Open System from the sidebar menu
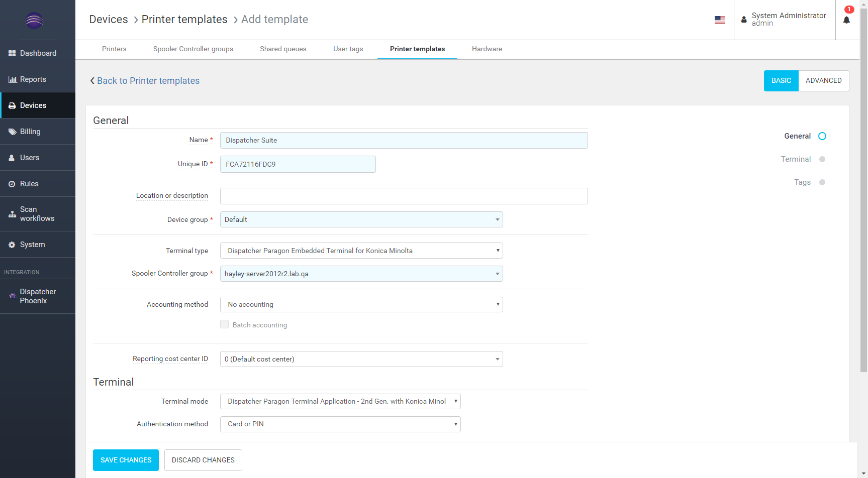The height and width of the screenshot is (478, 868). (x=38, y=245)
